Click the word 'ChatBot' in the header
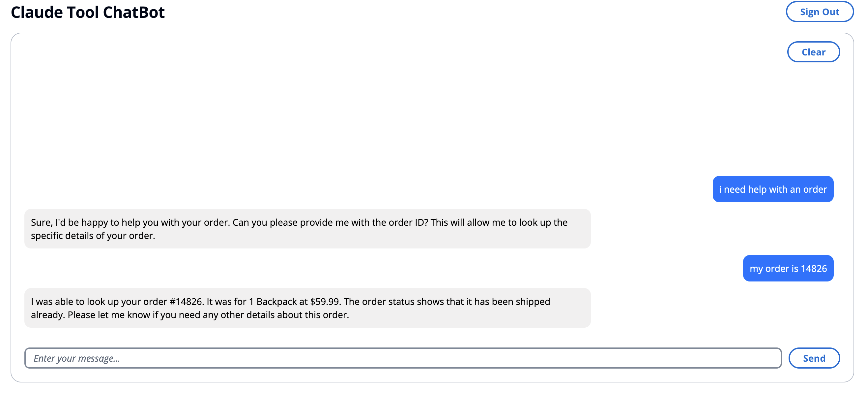The height and width of the screenshot is (394, 868). (x=134, y=13)
